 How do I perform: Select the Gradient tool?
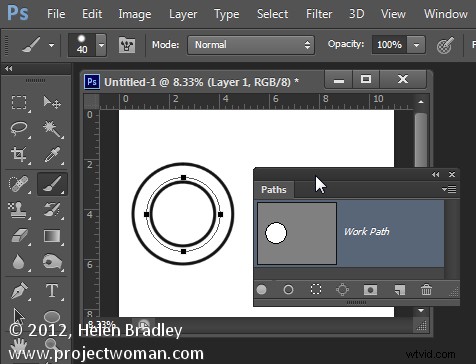pyautogui.click(x=52, y=236)
